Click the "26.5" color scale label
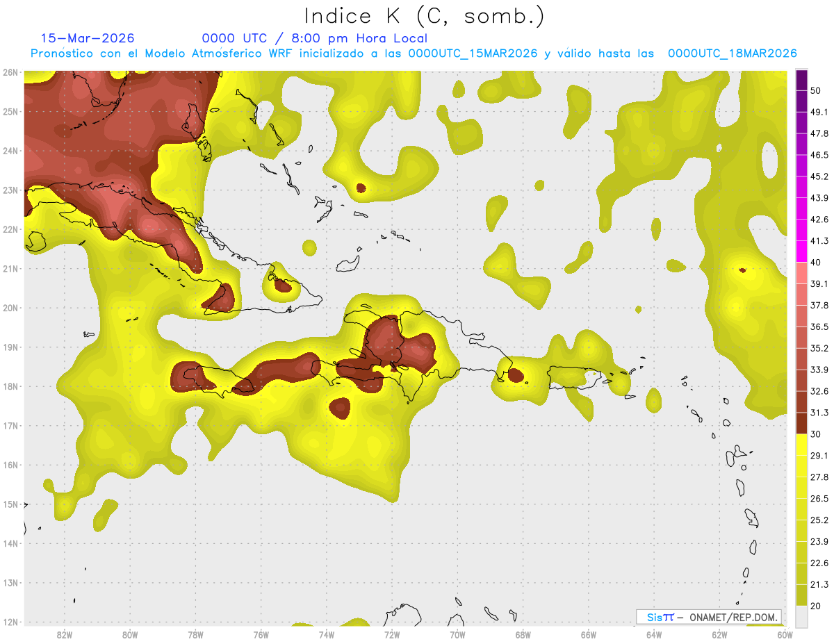The image size is (834, 644). [x=819, y=498]
